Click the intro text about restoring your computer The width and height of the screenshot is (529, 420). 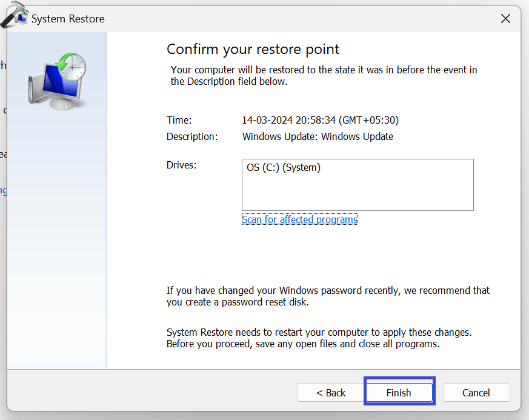coord(324,76)
